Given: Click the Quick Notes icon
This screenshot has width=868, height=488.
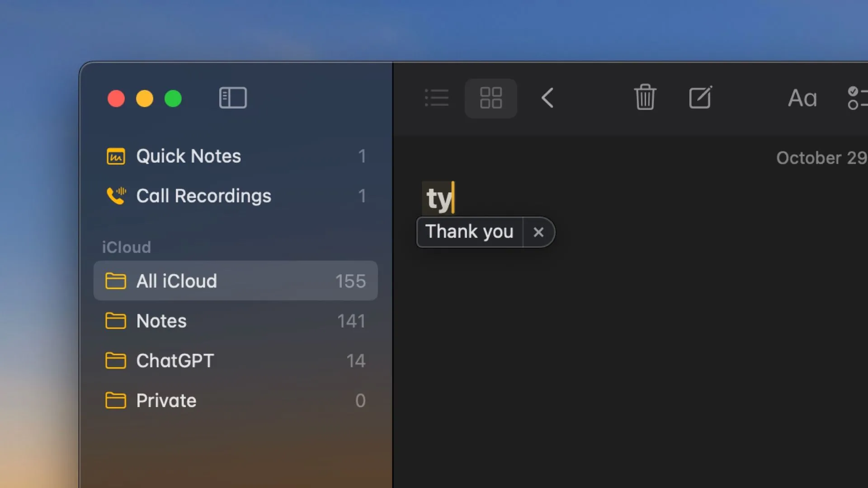Looking at the screenshot, I should pos(116,156).
